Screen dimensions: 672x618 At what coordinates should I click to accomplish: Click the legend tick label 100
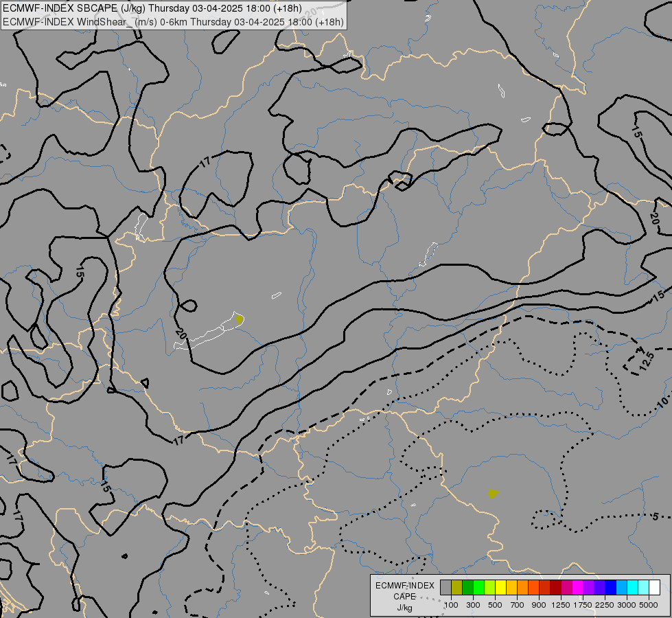[451, 605]
